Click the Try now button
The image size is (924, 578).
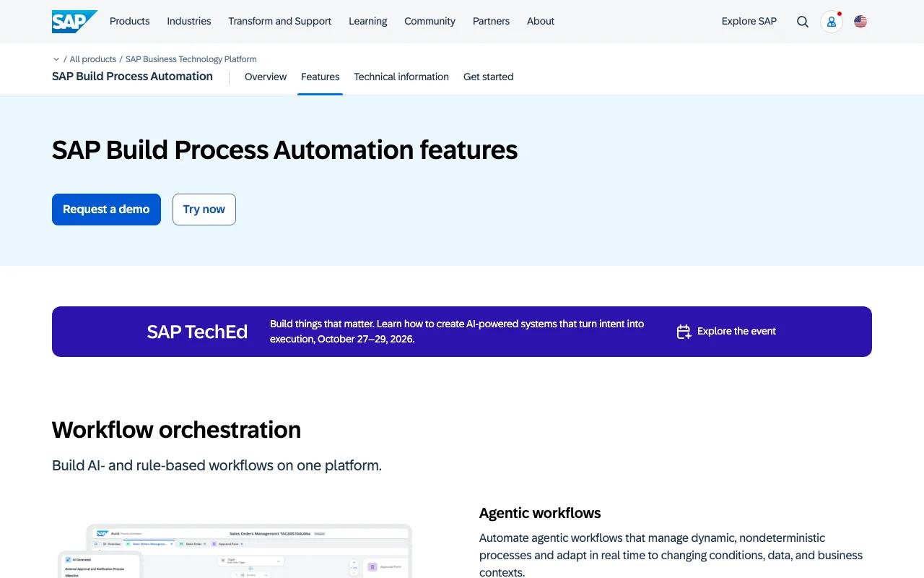(x=204, y=210)
